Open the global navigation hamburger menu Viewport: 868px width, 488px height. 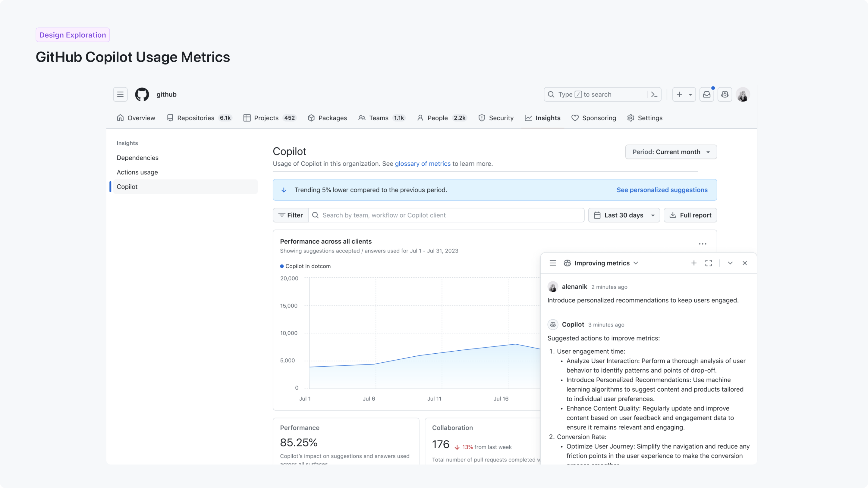point(120,94)
